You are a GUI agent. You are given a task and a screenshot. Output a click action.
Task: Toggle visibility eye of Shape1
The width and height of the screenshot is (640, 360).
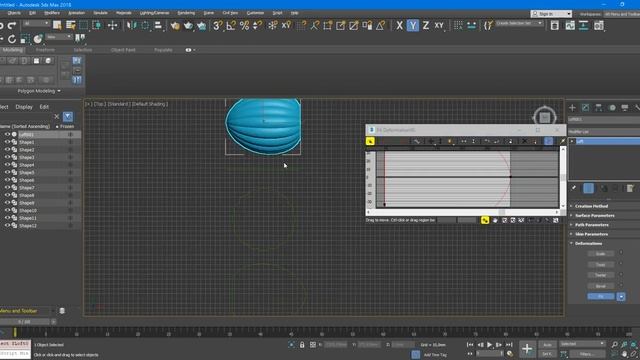[7, 142]
